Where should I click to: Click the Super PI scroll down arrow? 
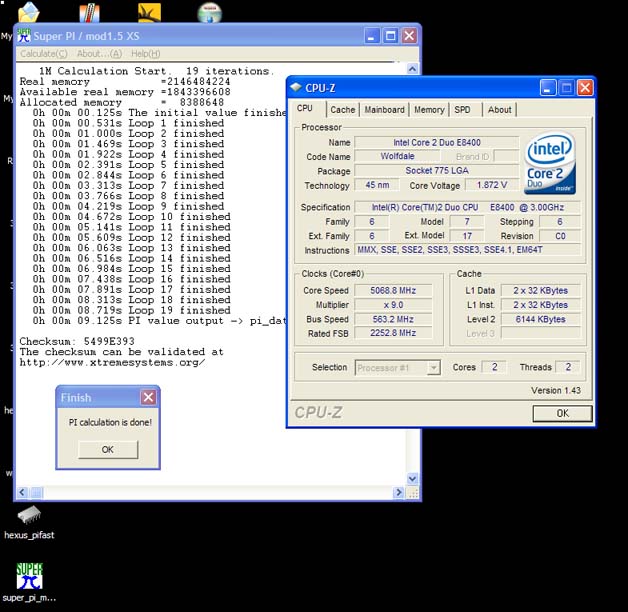pos(412,478)
